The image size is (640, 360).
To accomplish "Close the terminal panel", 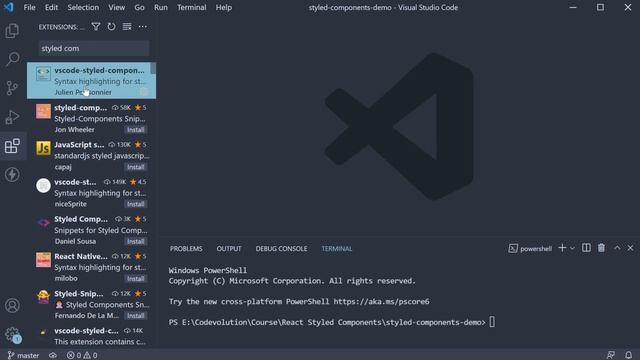I will (x=630, y=248).
